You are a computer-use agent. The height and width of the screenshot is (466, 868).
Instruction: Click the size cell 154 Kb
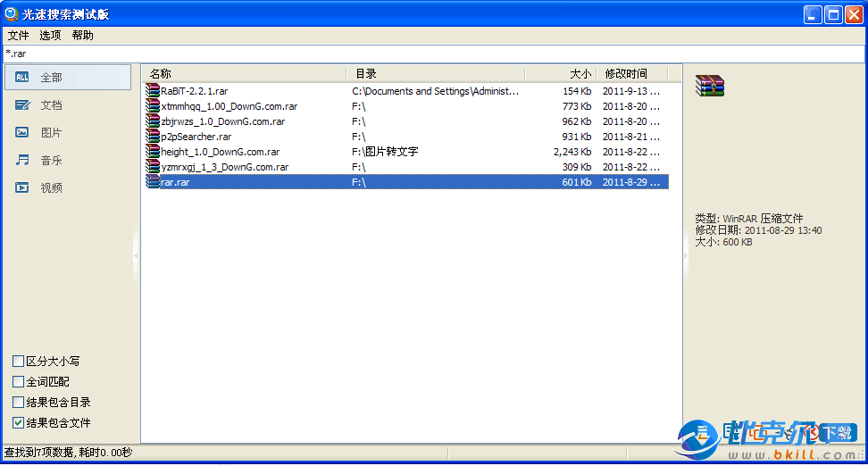point(577,91)
